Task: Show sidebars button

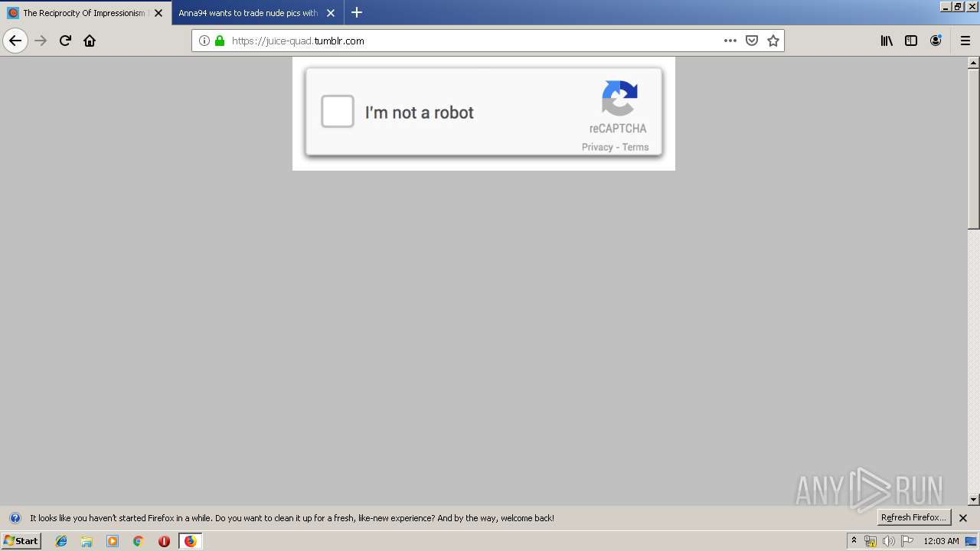Action: pos(911,41)
